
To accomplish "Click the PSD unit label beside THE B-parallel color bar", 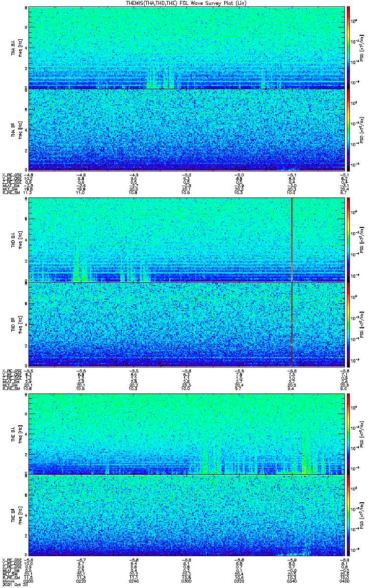I will (x=362, y=516).
